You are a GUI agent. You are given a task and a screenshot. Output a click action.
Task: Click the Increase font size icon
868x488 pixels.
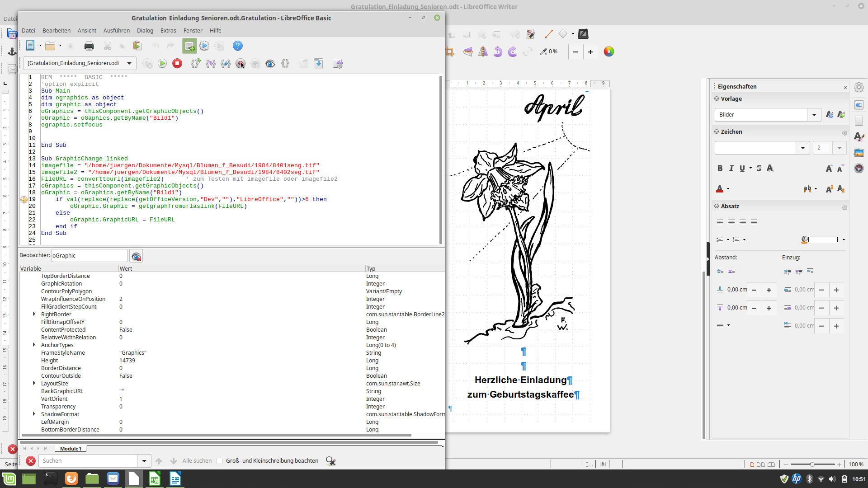(x=829, y=169)
